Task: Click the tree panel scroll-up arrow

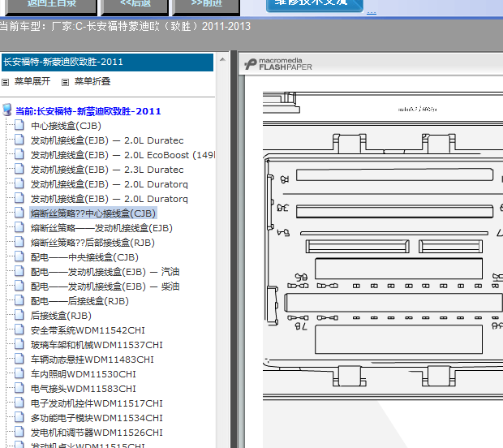Action: (x=222, y=60)
